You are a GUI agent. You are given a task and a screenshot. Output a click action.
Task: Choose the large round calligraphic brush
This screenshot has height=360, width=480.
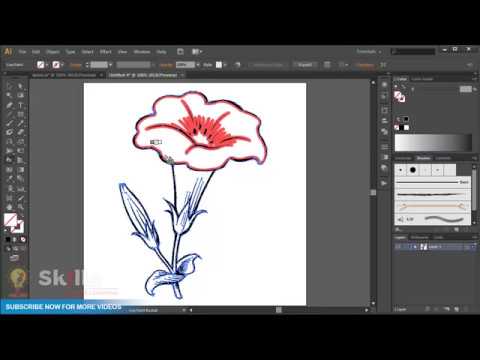point(413,170)
